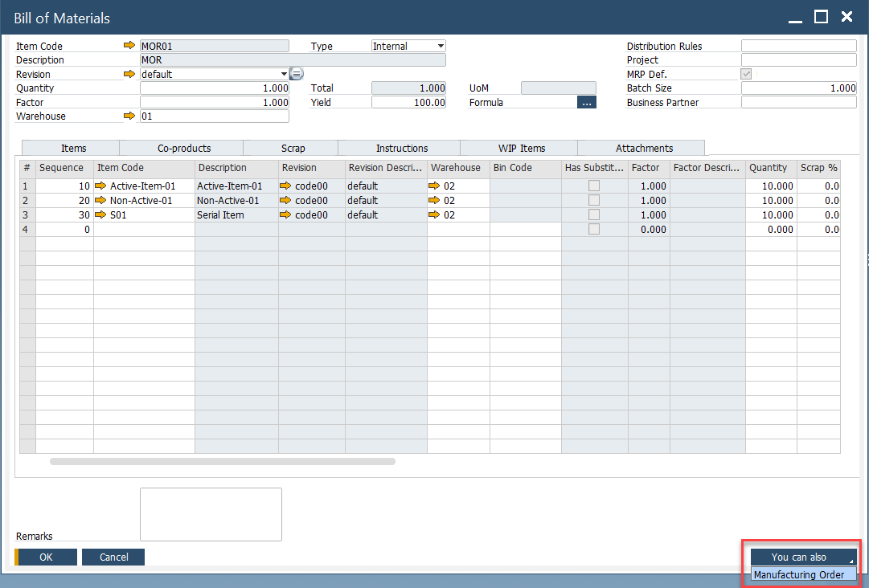Toggle Has Substitute checkbox for Serial Item row
Image resolution: width=869 pixels, height=588 pixels.
[x=594, y=215]
